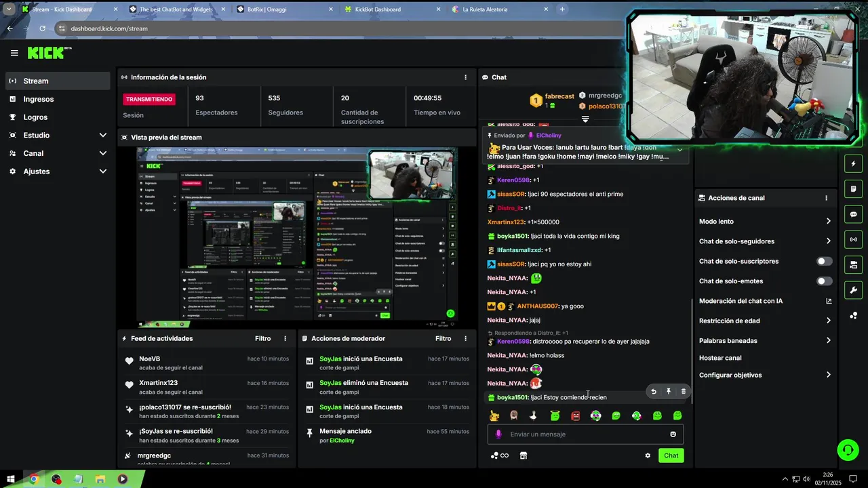Viewport: 868px width, 488px height.
Task: Open chat settings gear icon
Action: [x=648, y=455]
